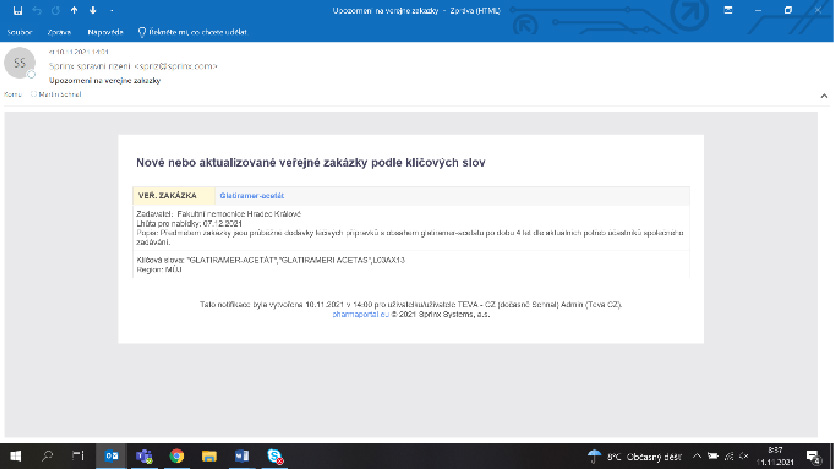
Task: Launch Microsoft Teams from the taskbar
Action: coord(144,456)
